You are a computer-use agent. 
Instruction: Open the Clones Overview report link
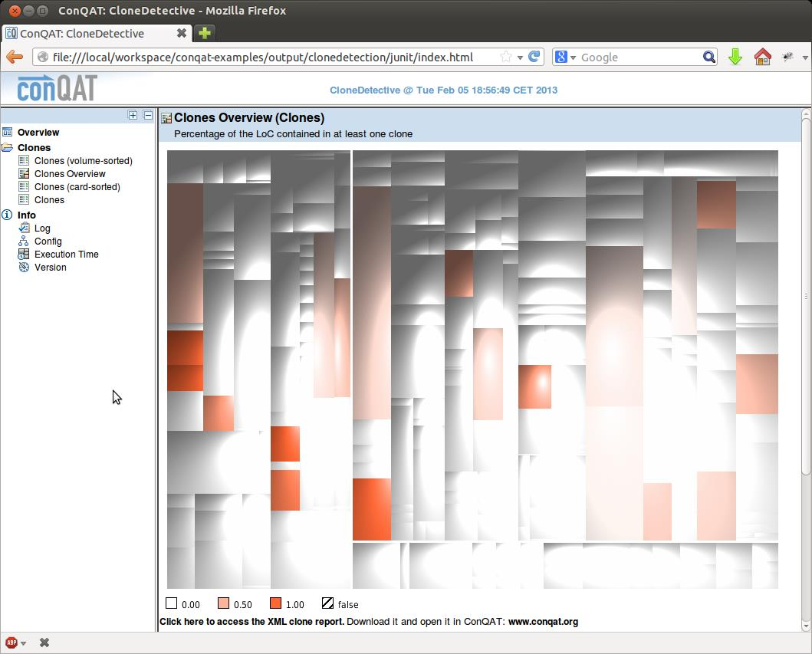click(x=70, y=173)
